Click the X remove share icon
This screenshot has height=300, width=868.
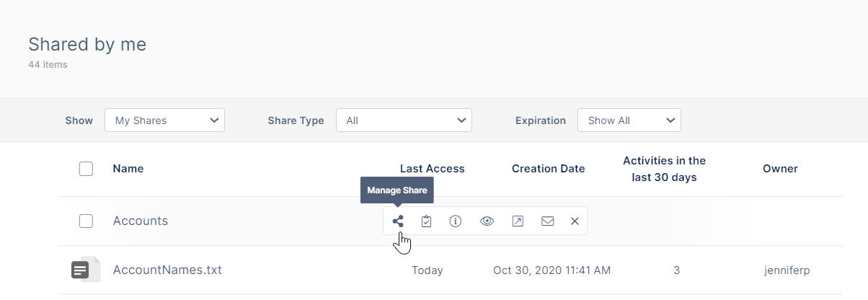pyautogui.click(x=575, y=221)
